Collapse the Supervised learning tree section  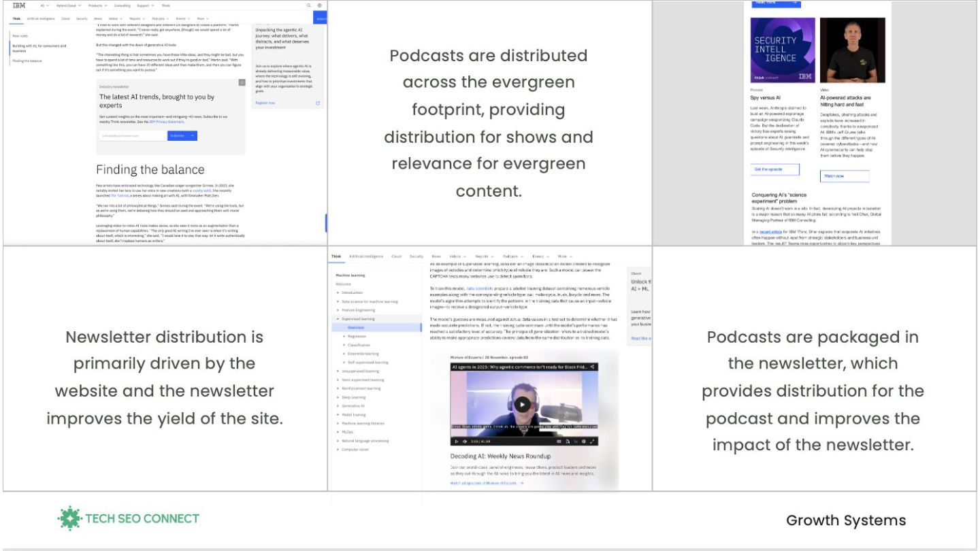[338, 319]
